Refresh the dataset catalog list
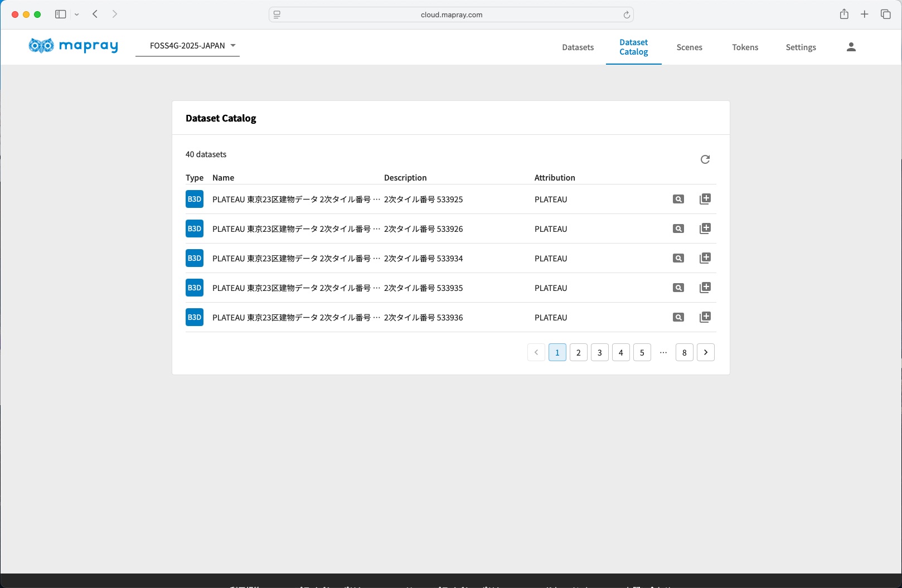 point(705,159)
